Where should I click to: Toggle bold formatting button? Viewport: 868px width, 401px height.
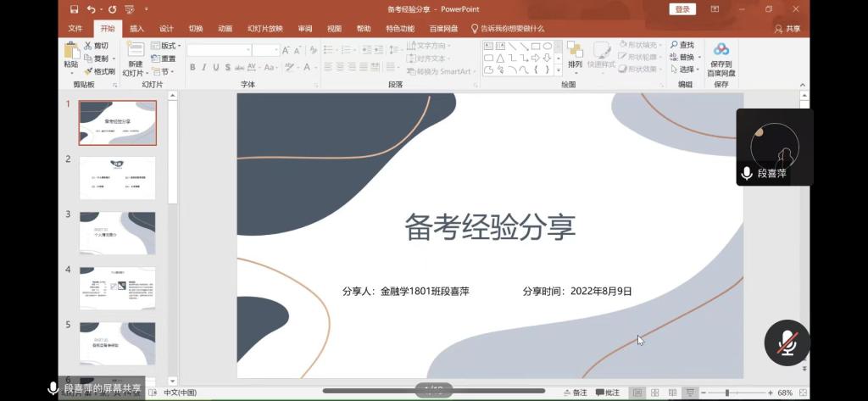(192, 68)
